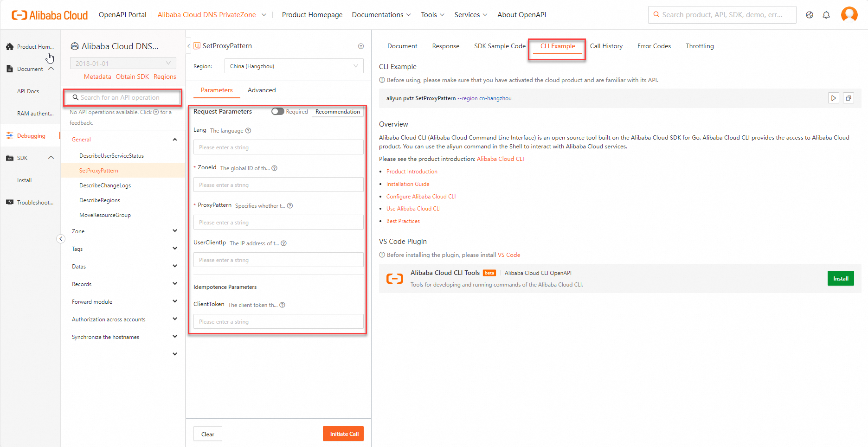
Task: Collapse the General API operations group
Action: click(x=175, y=139)
